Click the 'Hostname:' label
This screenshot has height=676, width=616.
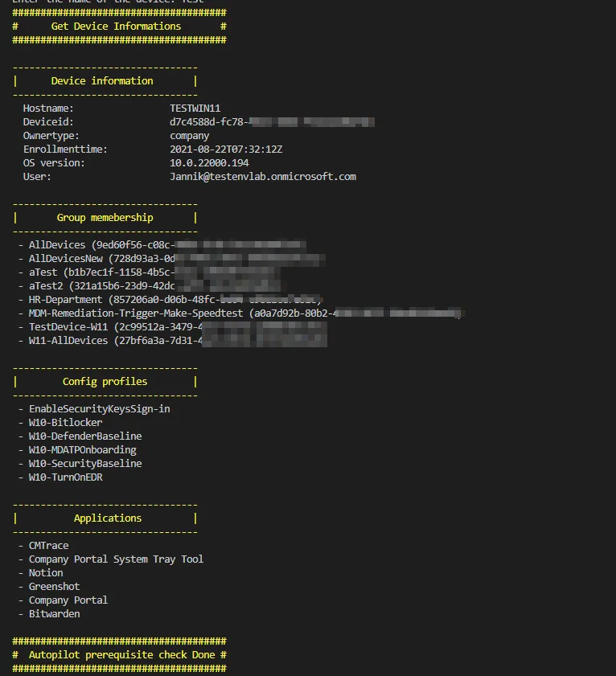[48, 109]
